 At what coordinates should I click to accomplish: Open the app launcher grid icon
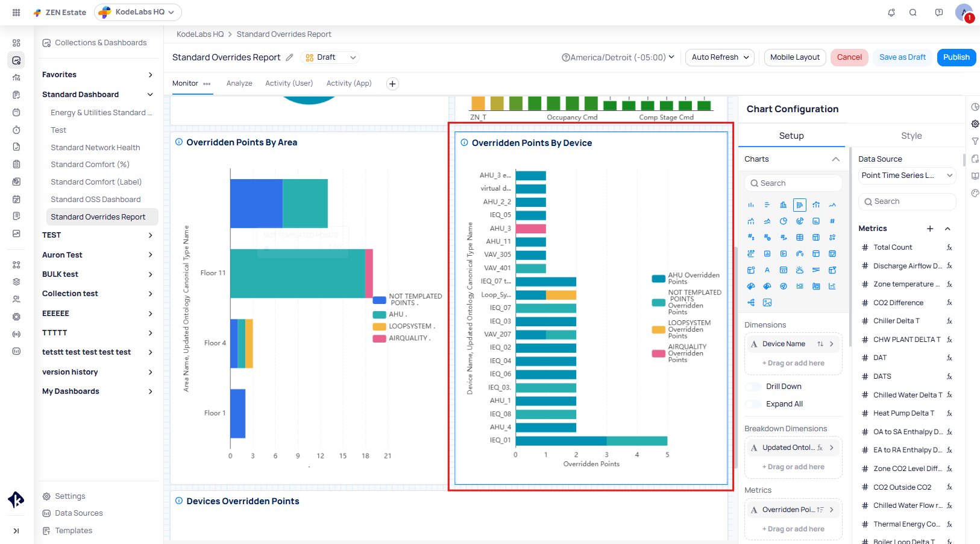click(16, 13)
